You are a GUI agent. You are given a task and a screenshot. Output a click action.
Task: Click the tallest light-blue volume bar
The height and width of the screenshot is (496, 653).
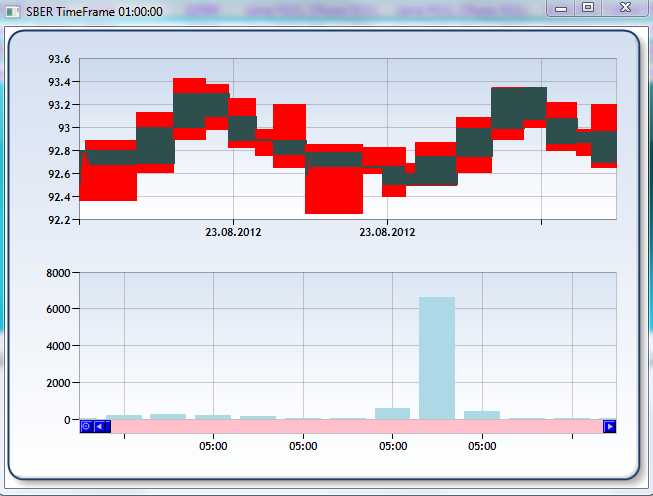(x=437, y=358)
